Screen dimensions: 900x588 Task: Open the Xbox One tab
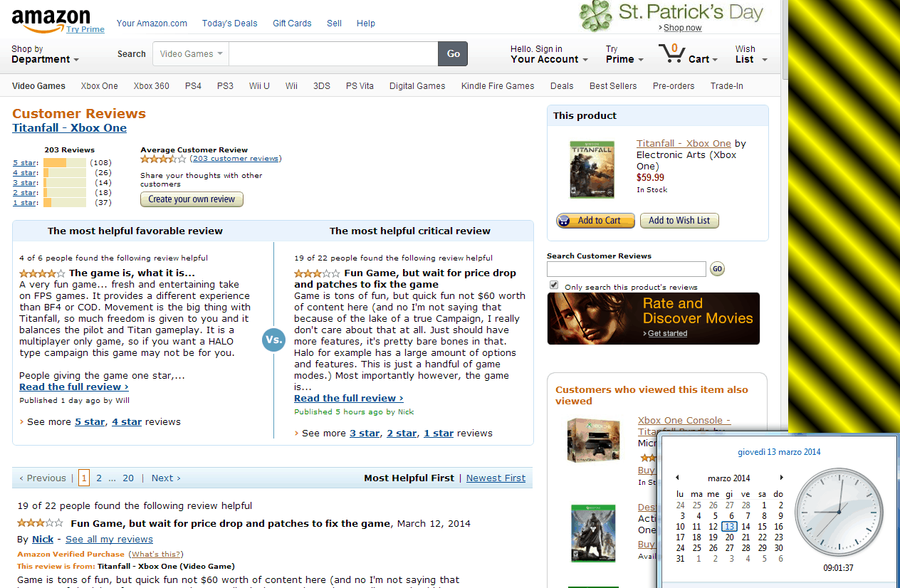[99, 86]
